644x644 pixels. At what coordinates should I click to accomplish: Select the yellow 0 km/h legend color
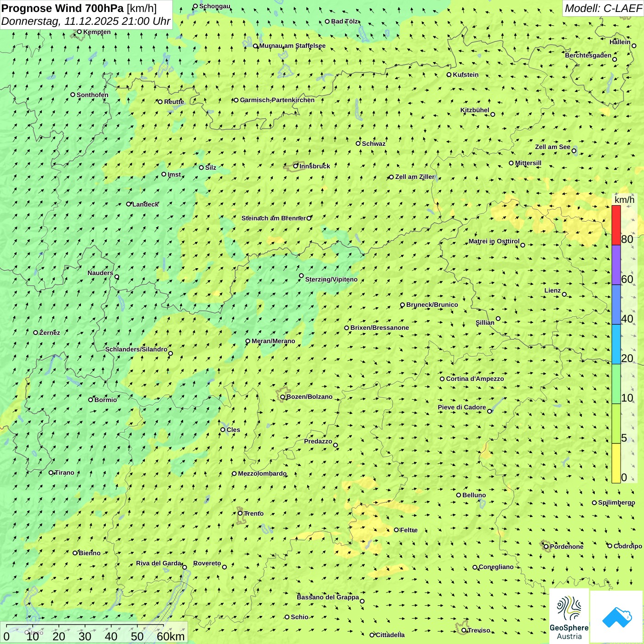[x=616, y=463]
